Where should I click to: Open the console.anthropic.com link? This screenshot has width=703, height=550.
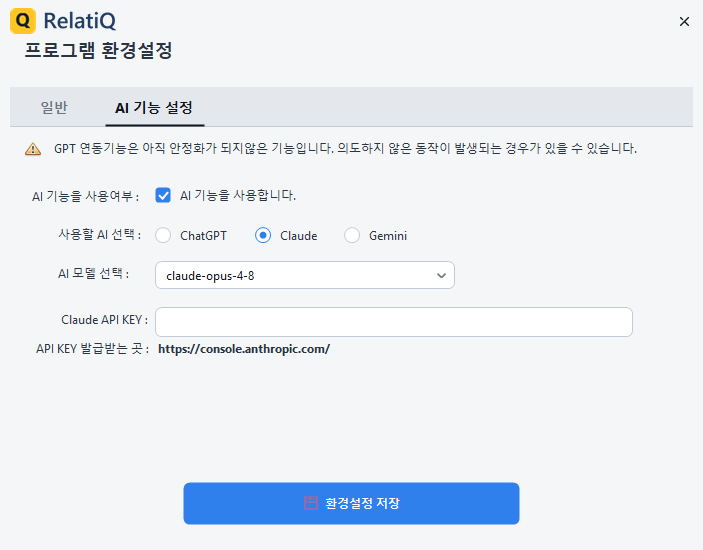[x=244, y=349]
